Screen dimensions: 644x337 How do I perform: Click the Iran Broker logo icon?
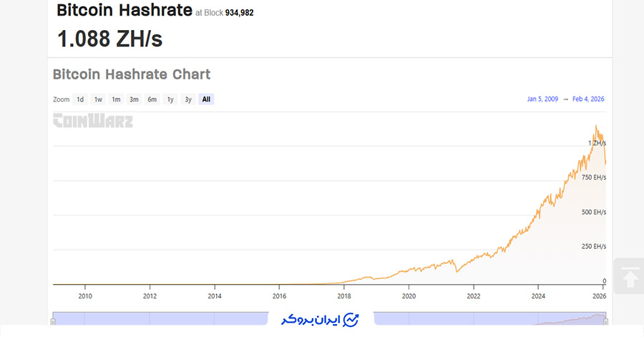pos(351,319)
